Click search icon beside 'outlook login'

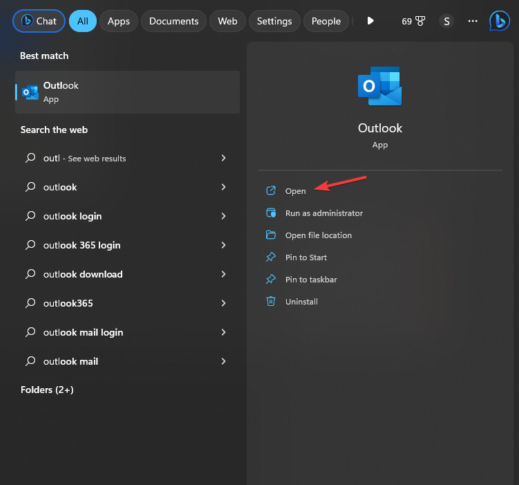click(x=30, y=216)
